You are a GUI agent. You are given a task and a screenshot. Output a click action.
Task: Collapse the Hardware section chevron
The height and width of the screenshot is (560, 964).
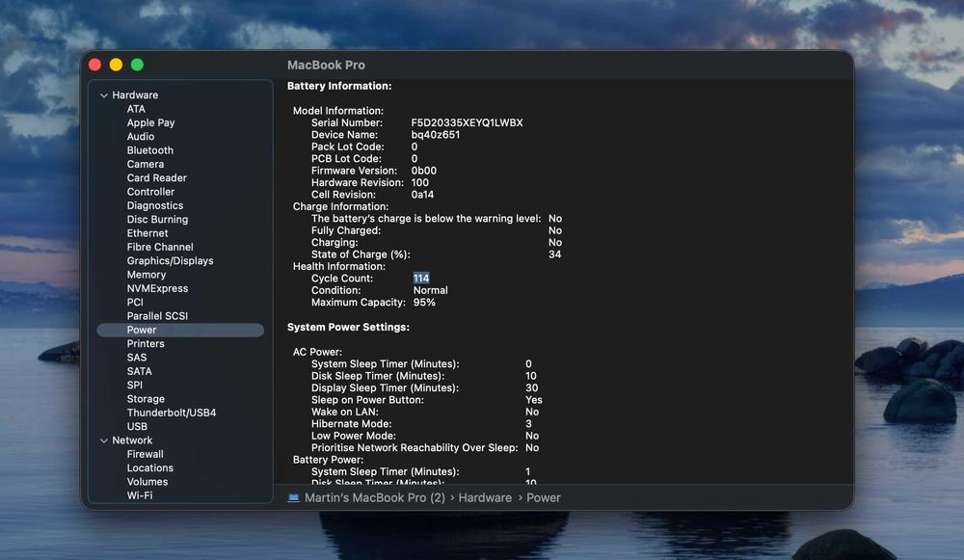[x=104, y=95]
